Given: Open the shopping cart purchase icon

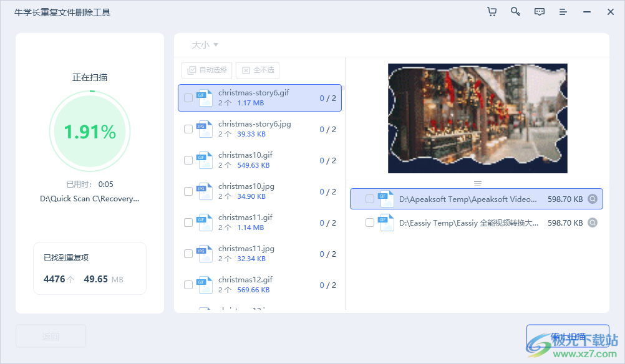Looking at the screenshot, I should click(x=492, y=12).
